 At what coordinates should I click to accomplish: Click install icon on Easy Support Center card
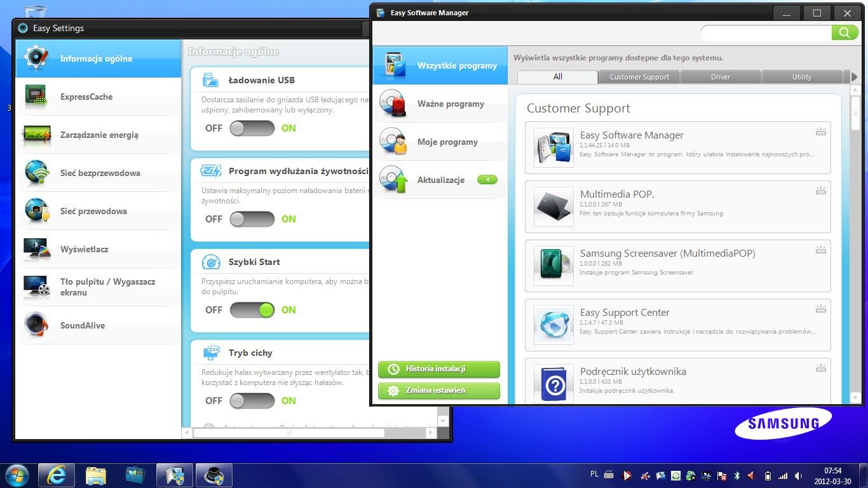pyautogui.click(x=820, y=309)
